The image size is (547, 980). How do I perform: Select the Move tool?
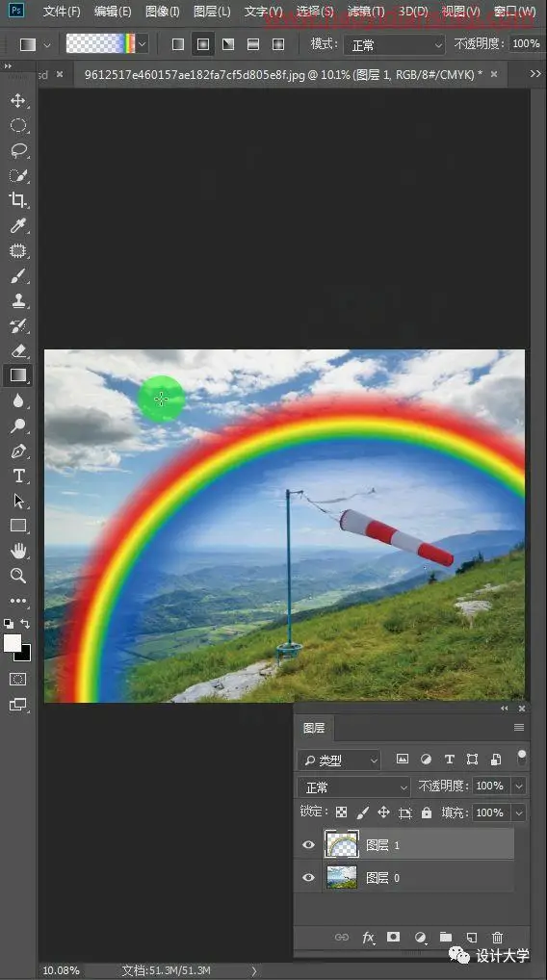pos(18,101)
